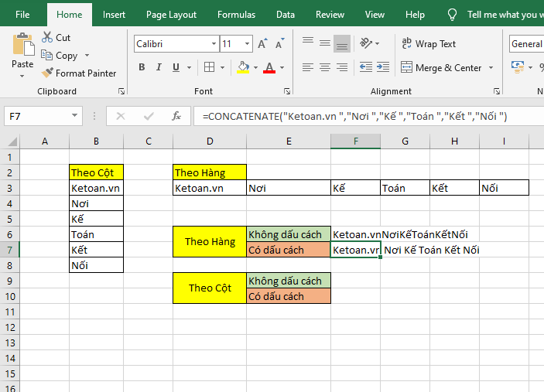Toggle Italic formatting
Image resolution: width=544 pixels, height=392 pixels.
point(162,68)
